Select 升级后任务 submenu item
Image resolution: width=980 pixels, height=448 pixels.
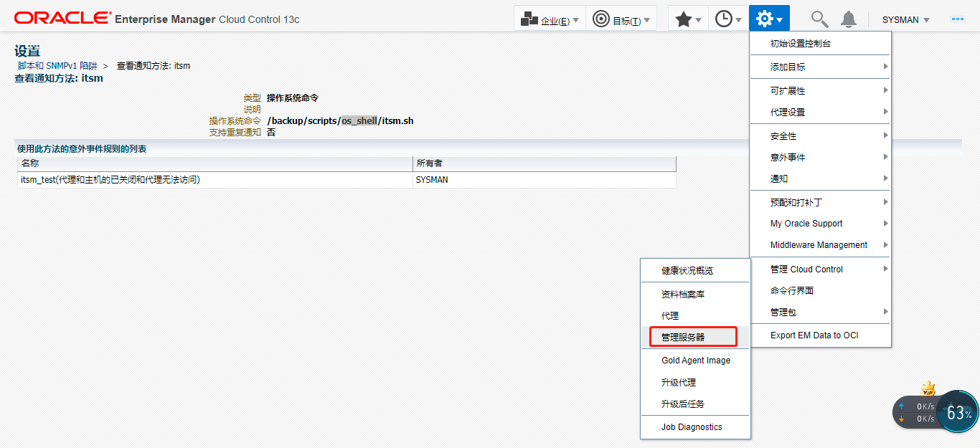point(695,404)
